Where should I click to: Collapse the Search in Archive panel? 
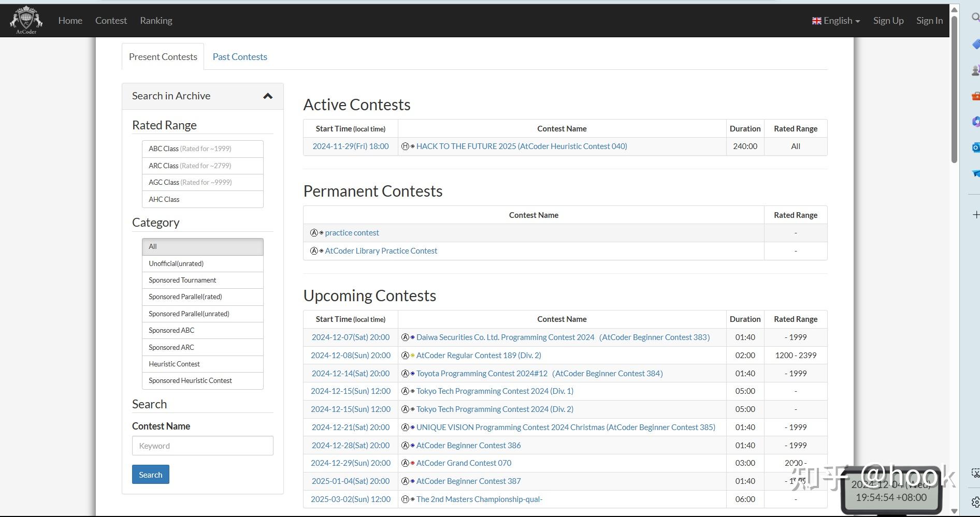268,96
